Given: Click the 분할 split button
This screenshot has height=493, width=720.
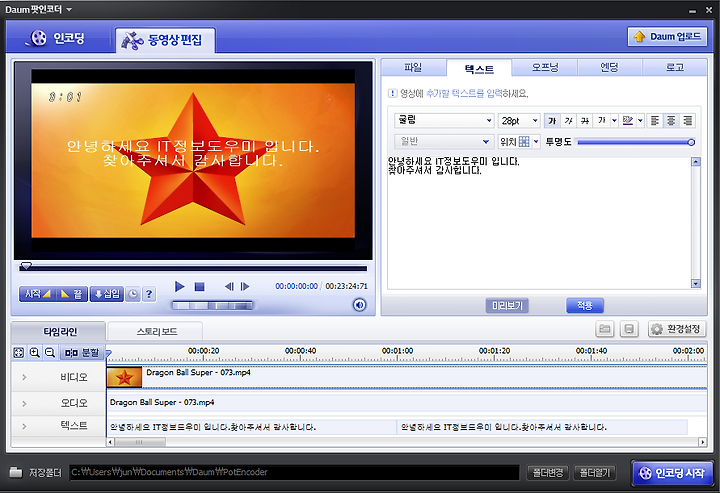Looking at the screenshot, I should [82, 353].
